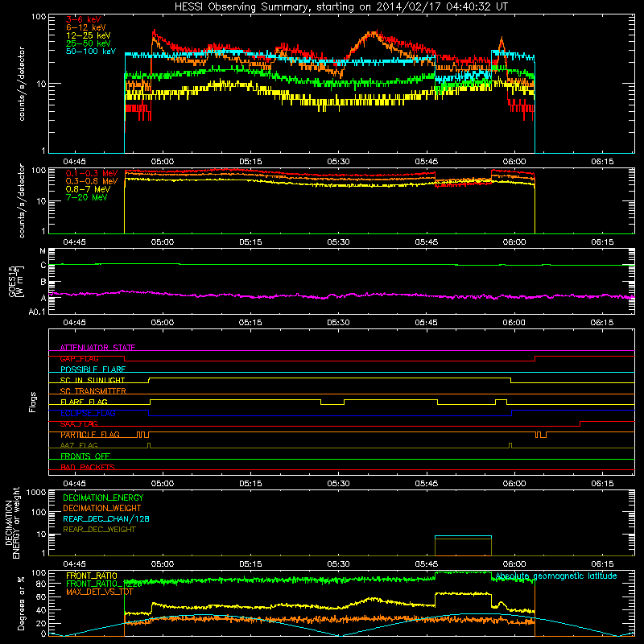
Task: Click the FRONT_RATIO legend label in yellow
Action: tap(91, 576)
